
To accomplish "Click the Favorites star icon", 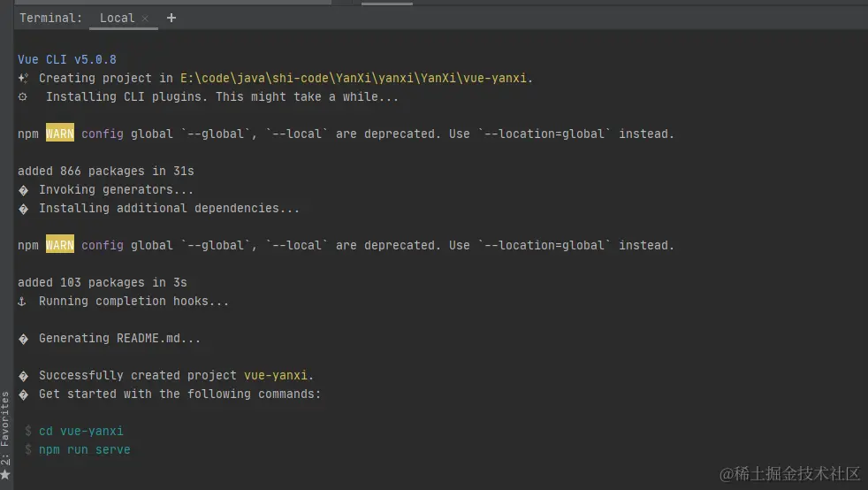I will point(5,474).
